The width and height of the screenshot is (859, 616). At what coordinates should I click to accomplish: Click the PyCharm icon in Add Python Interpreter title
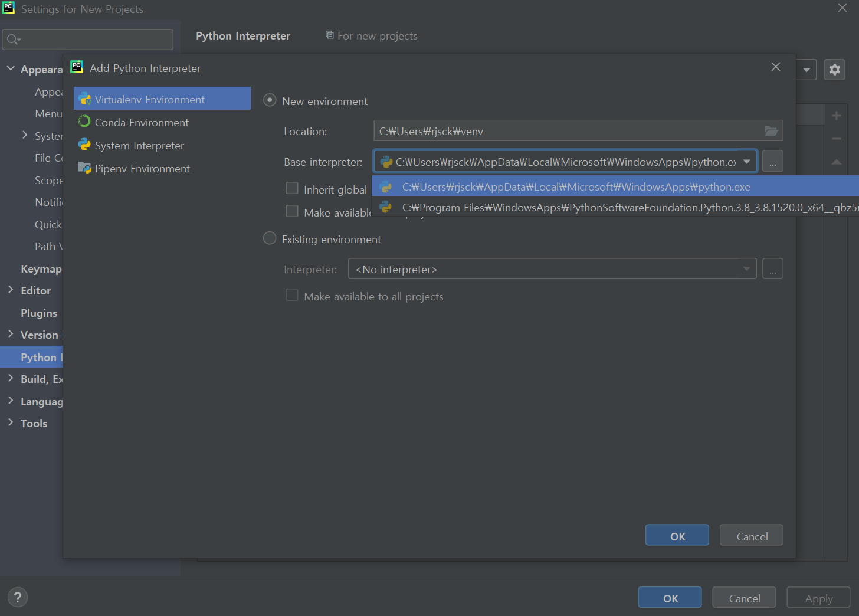(x=77, y=67)
